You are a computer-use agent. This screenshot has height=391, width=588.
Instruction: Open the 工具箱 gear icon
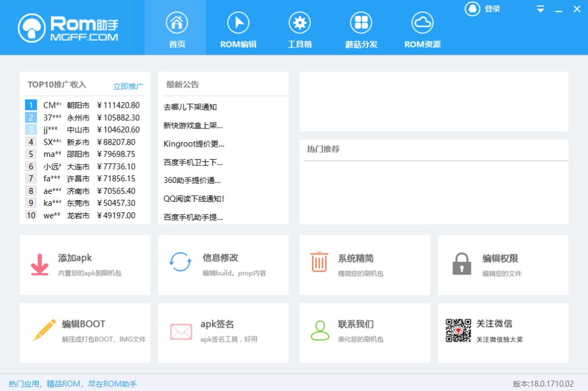299,22
